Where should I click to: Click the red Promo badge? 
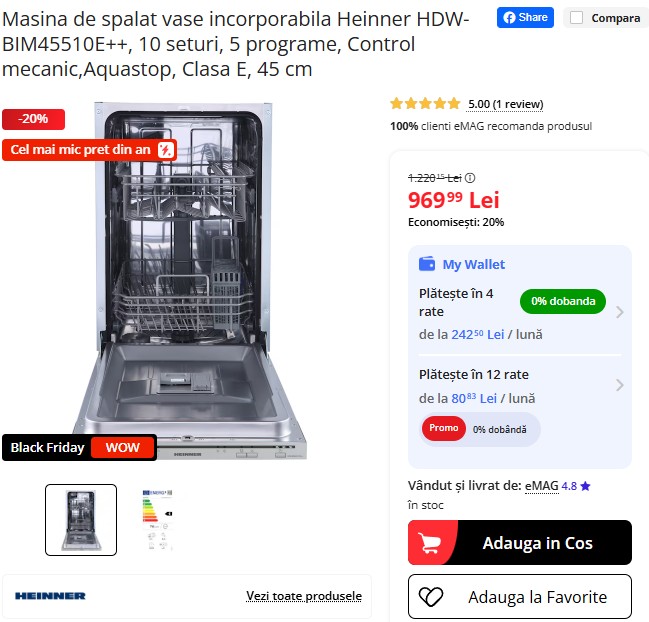443,428
